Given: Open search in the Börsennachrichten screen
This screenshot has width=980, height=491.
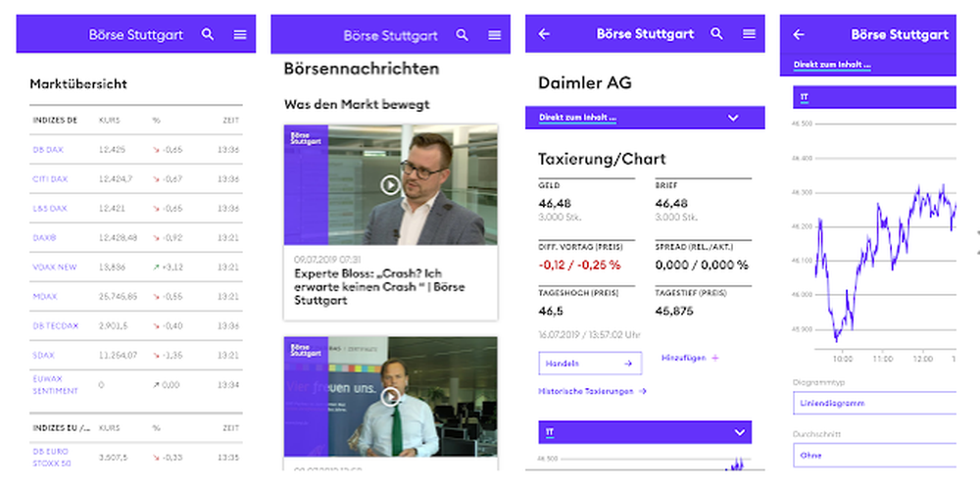Looking at the screenshot, I should (462, 35).
